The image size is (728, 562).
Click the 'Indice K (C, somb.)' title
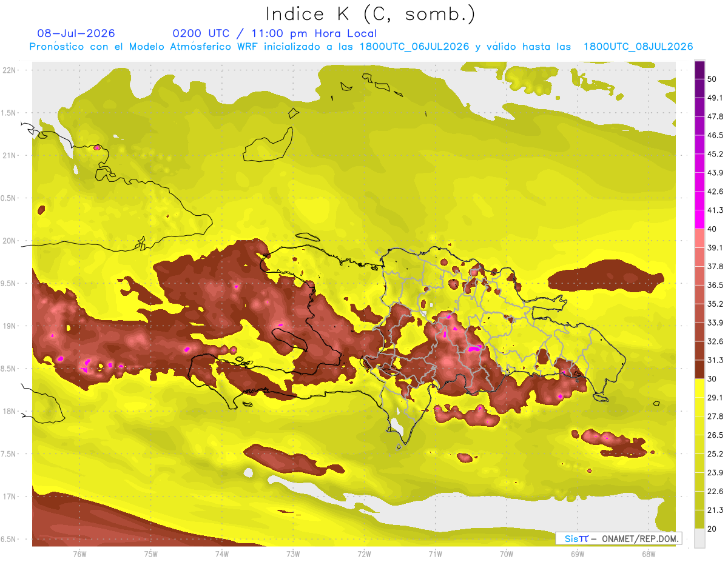click(371, 14)
